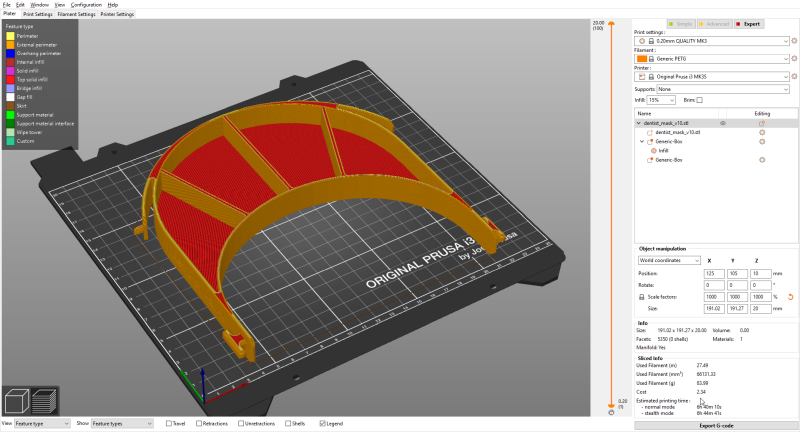Click the settings gear for first Generic-Box
Viewport: 800px width, 432px height.
[762, 141]
